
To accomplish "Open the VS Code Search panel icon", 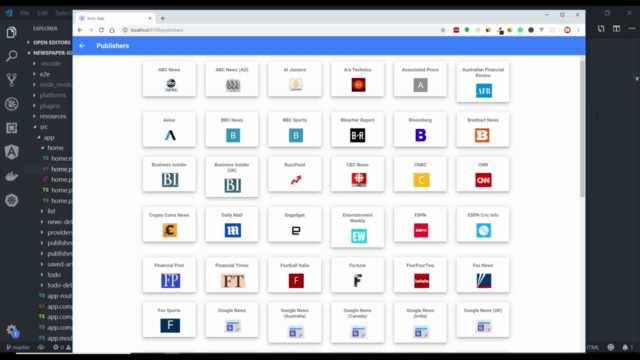I will [x=11, y=56].
